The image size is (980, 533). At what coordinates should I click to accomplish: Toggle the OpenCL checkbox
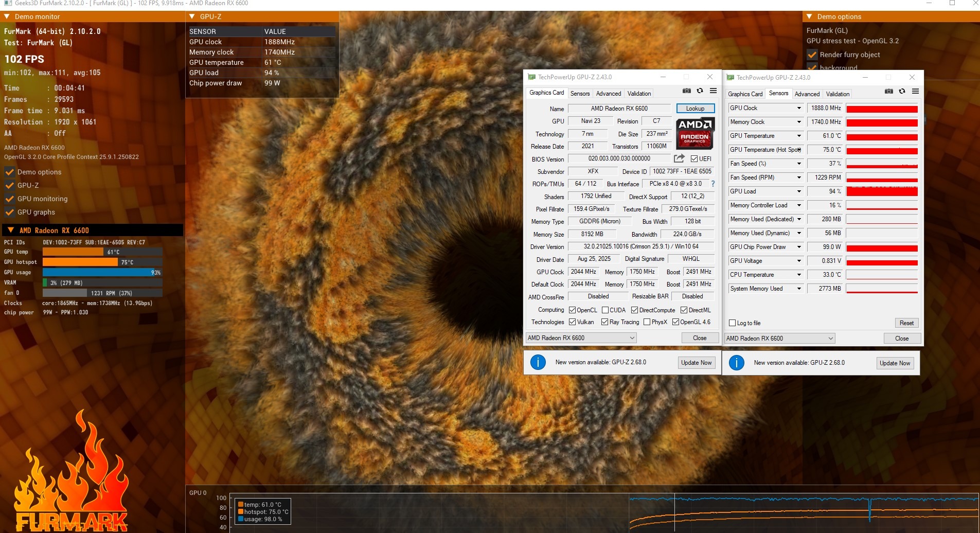coord(572,310)
